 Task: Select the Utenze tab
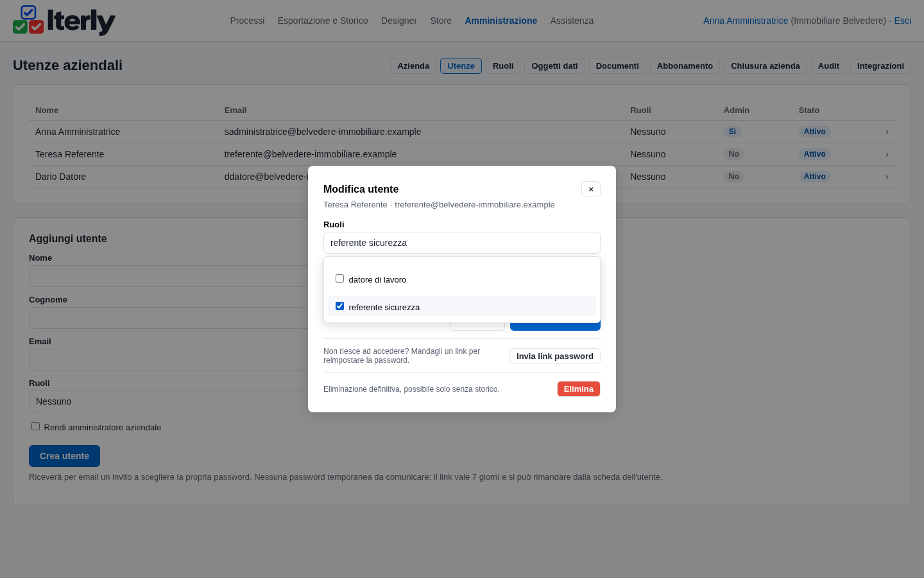click(x=461, y=66)
